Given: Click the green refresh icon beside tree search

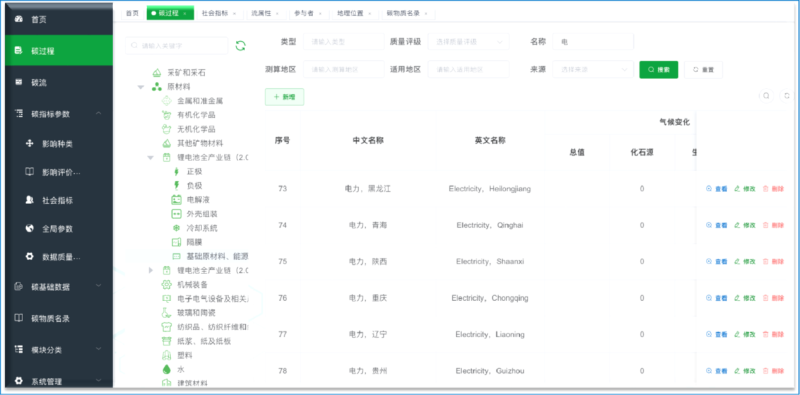Looking at the screenshot, I should [x=240, y=45].
